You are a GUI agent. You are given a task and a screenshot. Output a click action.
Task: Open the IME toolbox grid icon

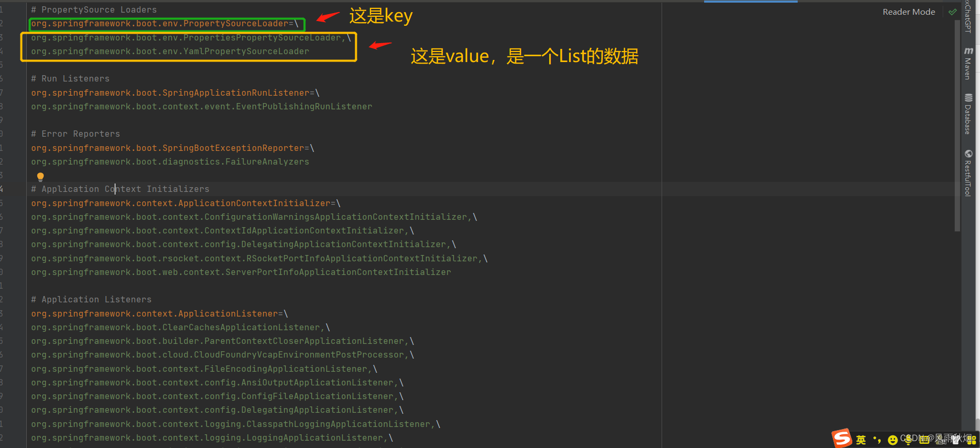coord(971,440)
